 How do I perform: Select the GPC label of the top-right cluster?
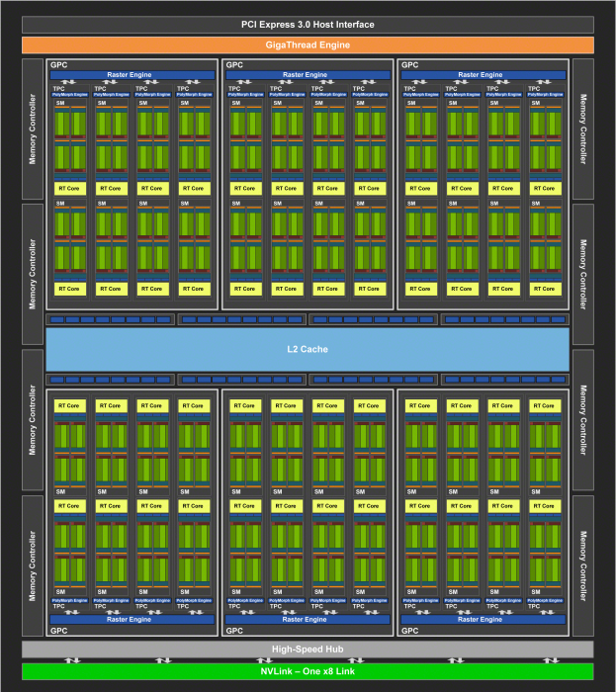tap(409, 65)
